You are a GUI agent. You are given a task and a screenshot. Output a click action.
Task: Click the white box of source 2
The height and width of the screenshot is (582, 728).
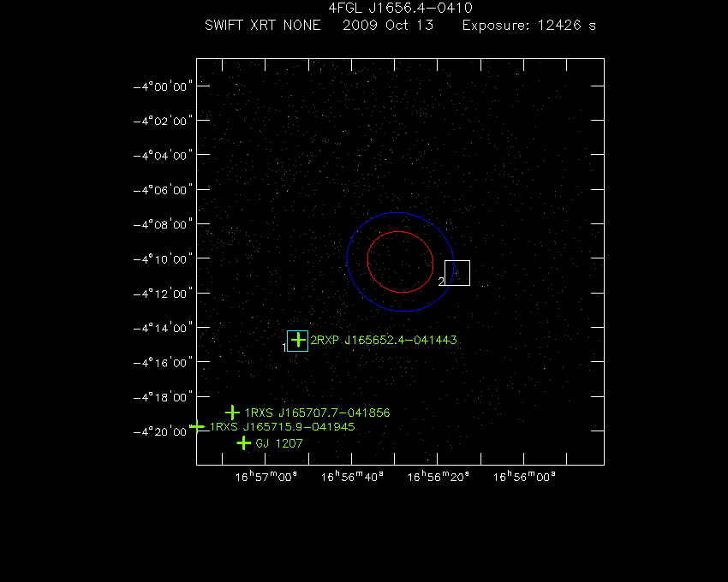(x=457, y=273)
